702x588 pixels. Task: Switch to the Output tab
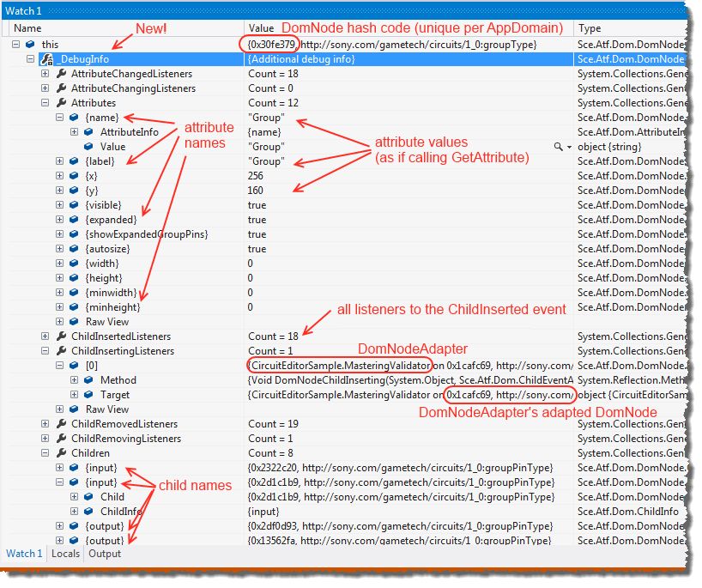click(105, 554)
